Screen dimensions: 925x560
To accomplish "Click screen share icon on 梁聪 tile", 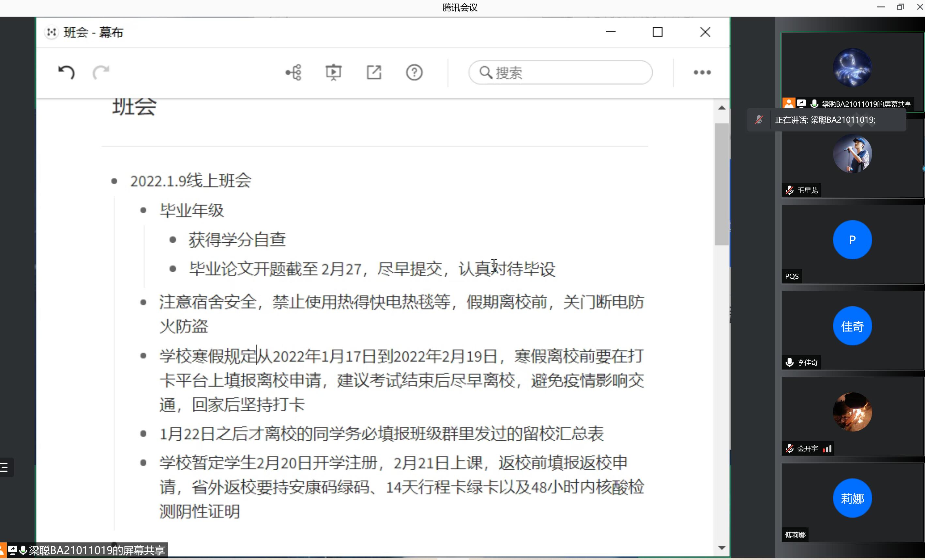I will [x=801, y=104].
